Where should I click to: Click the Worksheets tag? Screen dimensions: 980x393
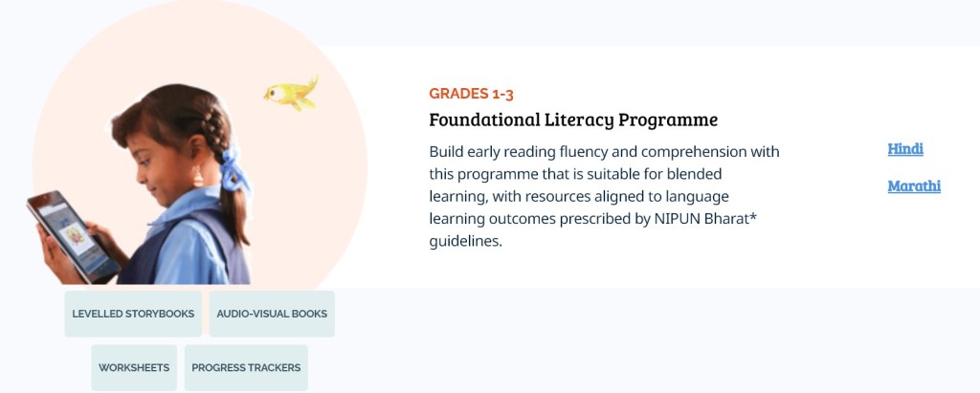pyautogui.click(x=134, y=367)
